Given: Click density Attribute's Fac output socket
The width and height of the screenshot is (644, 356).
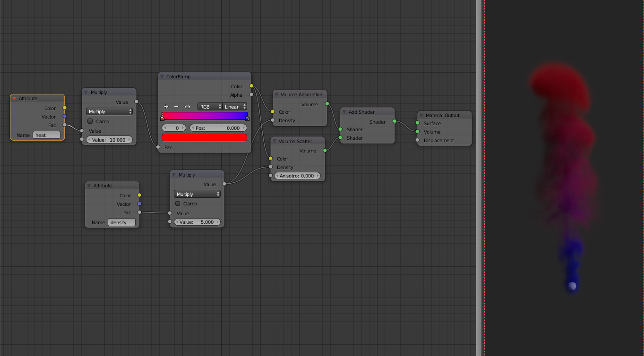Looking at the screenshot, I should (x=139, y=212).
